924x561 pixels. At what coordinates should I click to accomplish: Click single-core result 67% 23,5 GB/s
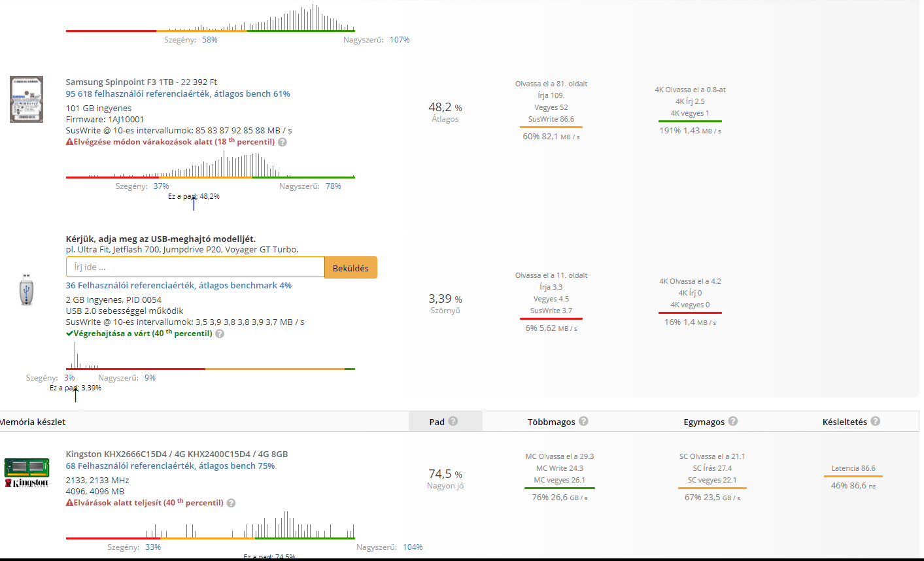point(712,498)
